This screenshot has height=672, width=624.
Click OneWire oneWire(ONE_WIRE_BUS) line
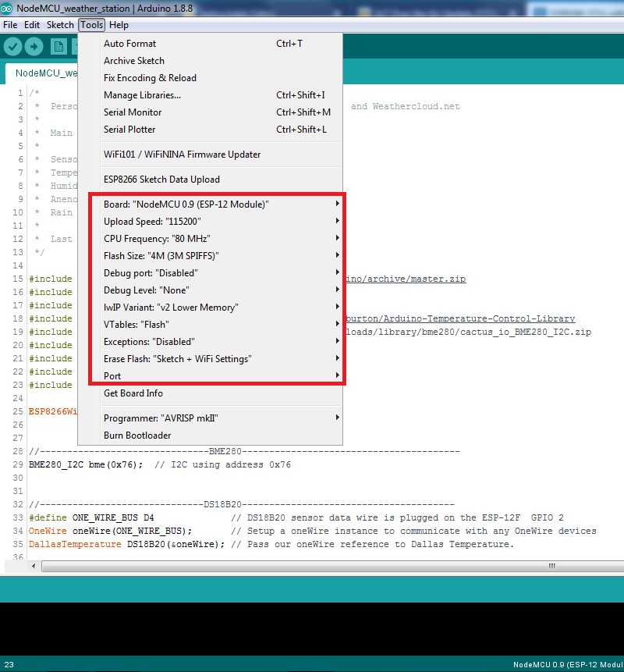[110, 531]
